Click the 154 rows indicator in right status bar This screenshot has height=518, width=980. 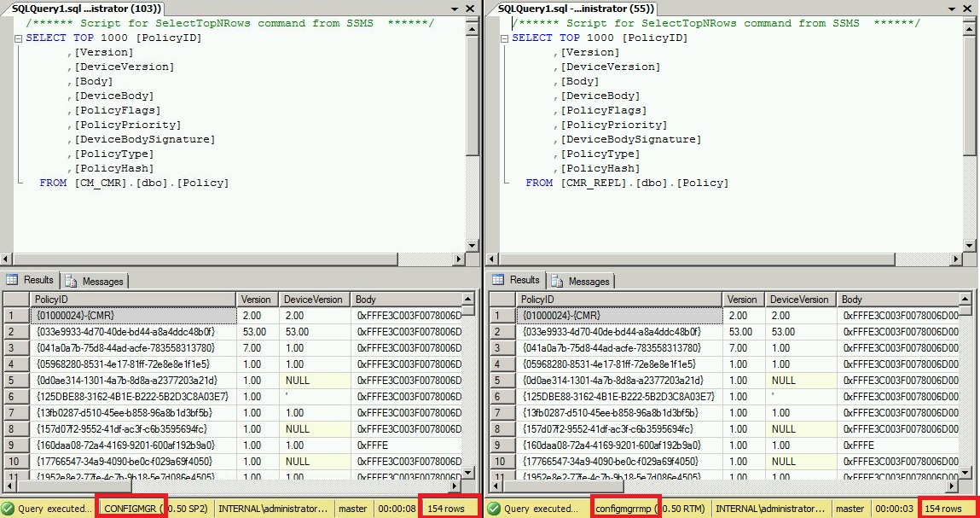(943, 509)
